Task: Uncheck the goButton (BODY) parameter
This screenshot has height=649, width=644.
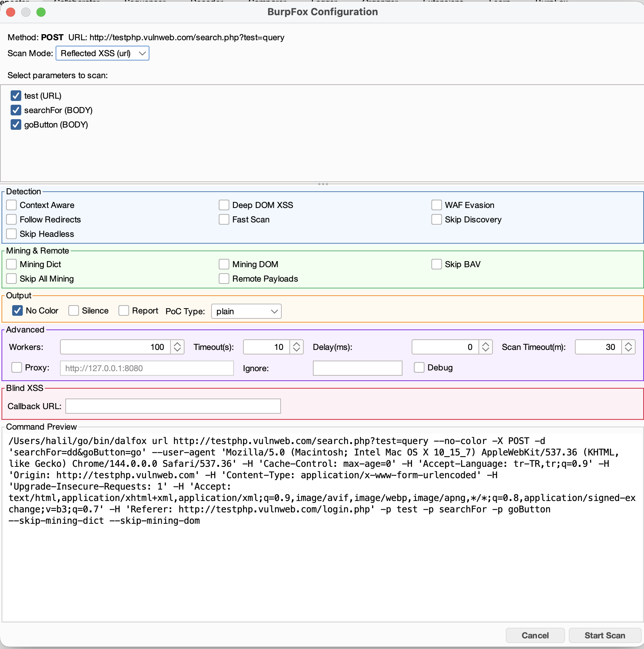Action: click(16, 124)
